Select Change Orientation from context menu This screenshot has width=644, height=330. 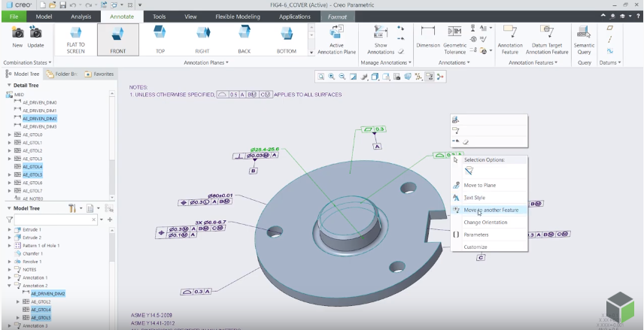click(x=485, y=223)
